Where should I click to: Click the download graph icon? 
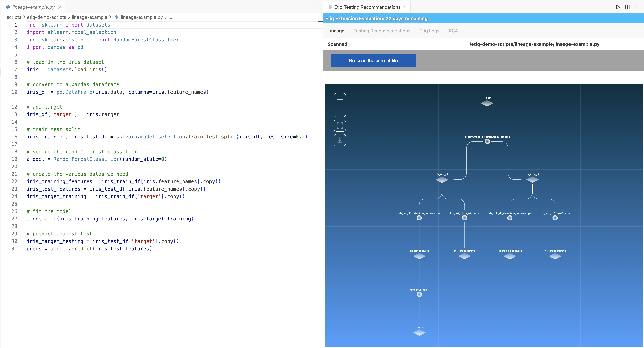point(339,140)
